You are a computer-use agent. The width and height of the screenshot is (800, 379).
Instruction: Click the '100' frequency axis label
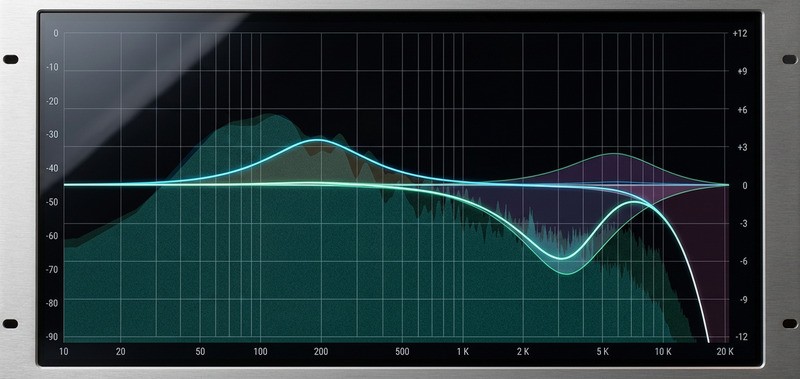coord(260,351)
